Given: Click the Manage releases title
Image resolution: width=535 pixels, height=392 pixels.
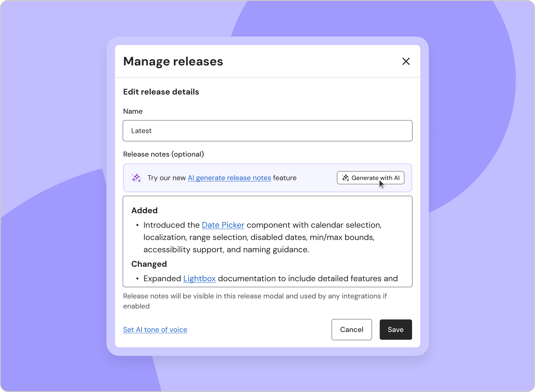Looking at the screenshot, I should (173, 61).
